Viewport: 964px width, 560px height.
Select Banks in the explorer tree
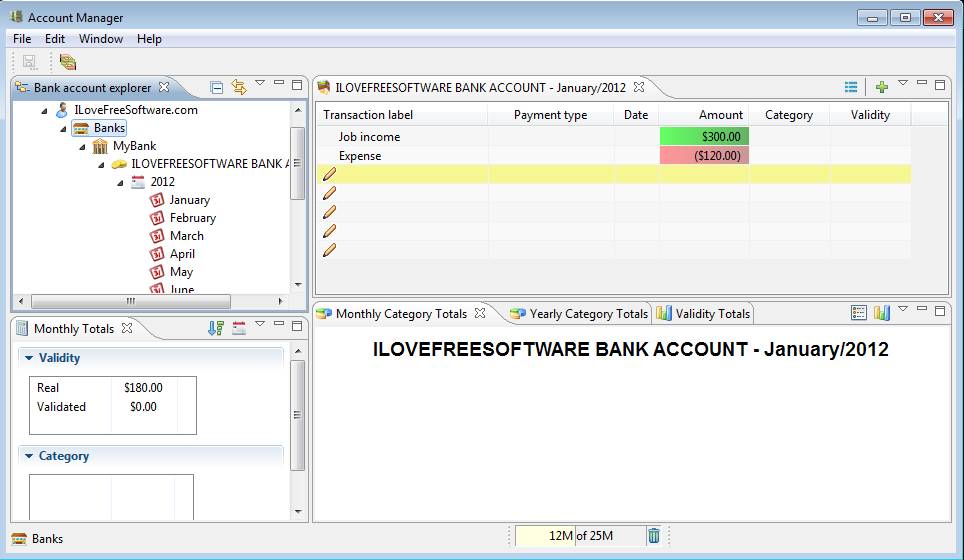tap(109, 128)
